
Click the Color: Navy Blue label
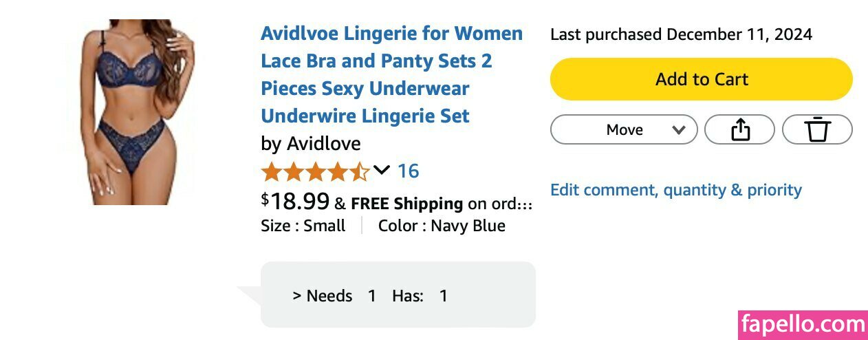coord(442,226)
